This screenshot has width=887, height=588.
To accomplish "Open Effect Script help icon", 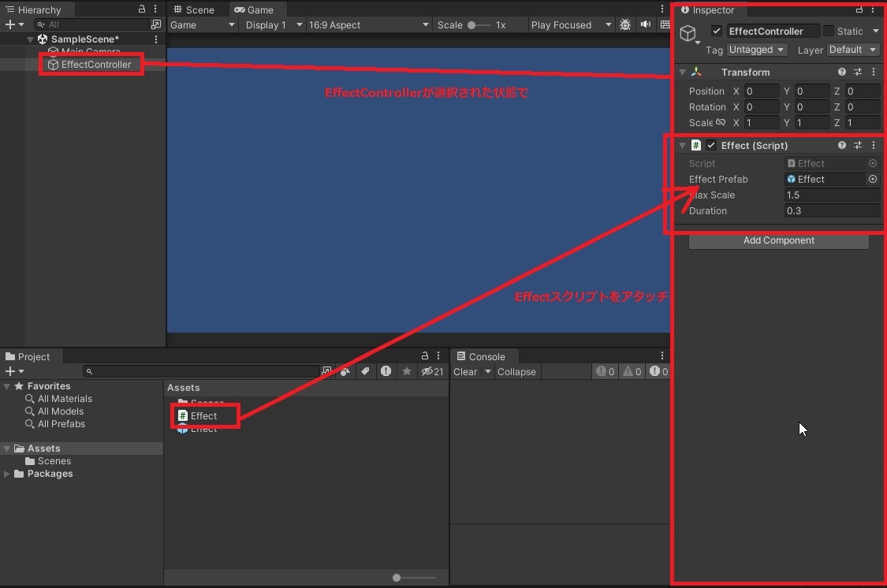I will tap(842, 145).
